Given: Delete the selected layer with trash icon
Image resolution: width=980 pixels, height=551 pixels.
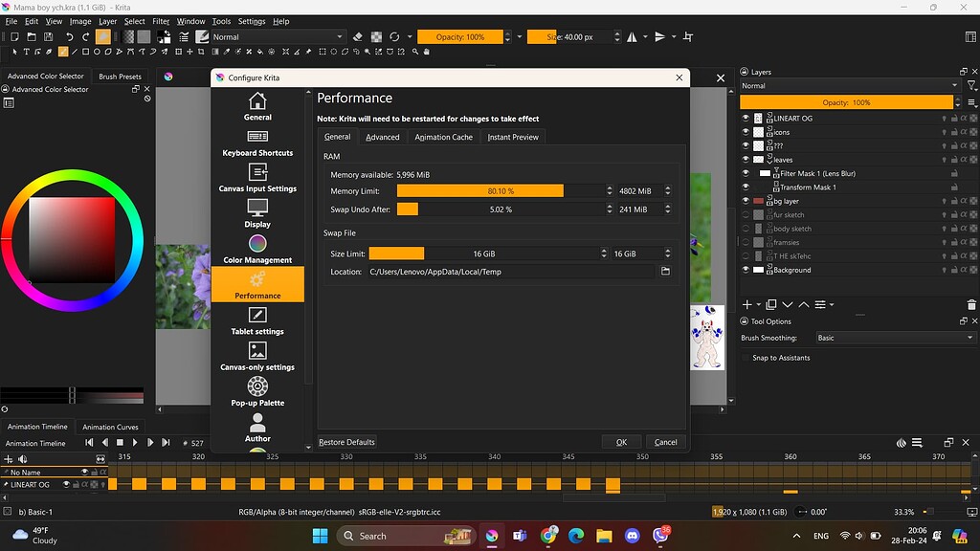Looking at the screenshot, I should (x=971, y=305).
